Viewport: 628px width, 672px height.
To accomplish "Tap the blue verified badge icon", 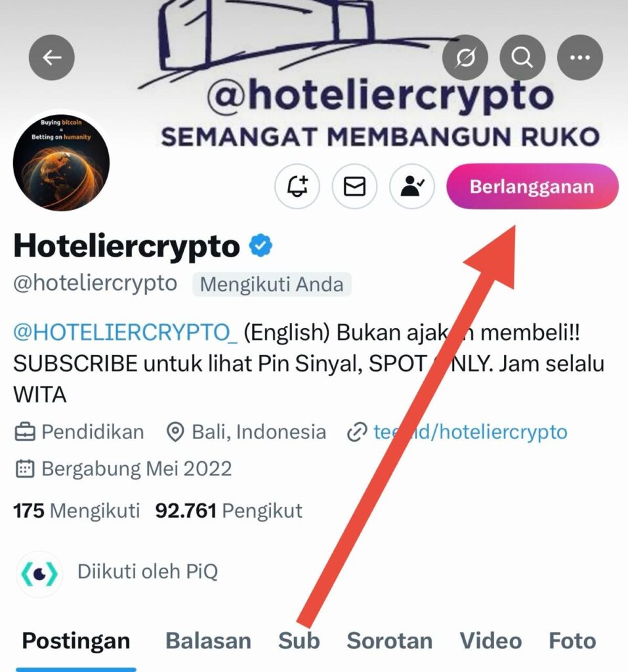I will point(261,245).
